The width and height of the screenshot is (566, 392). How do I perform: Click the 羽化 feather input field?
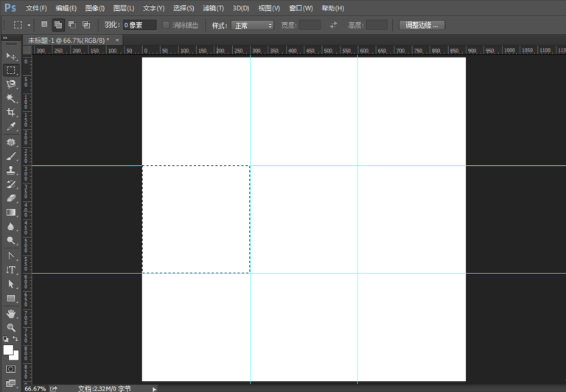tap(139, 25)
